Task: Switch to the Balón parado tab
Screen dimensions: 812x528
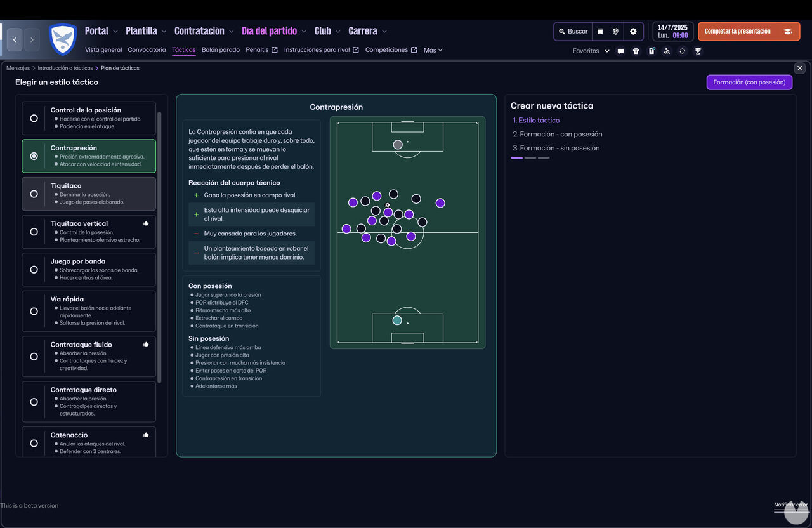Action: [x=220, y=49]
